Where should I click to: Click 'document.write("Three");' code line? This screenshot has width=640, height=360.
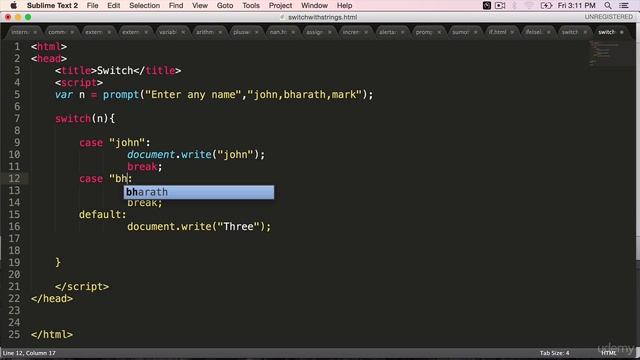[x=199, y=226]
